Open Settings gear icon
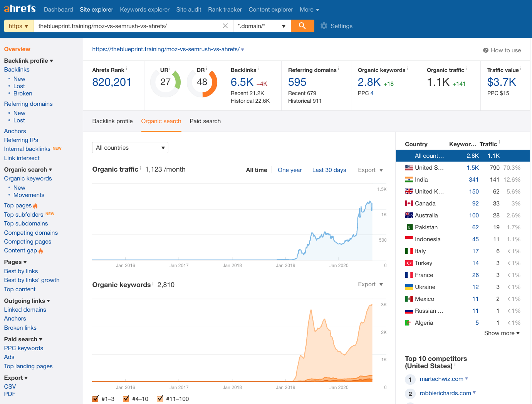 tap(324, 26)
